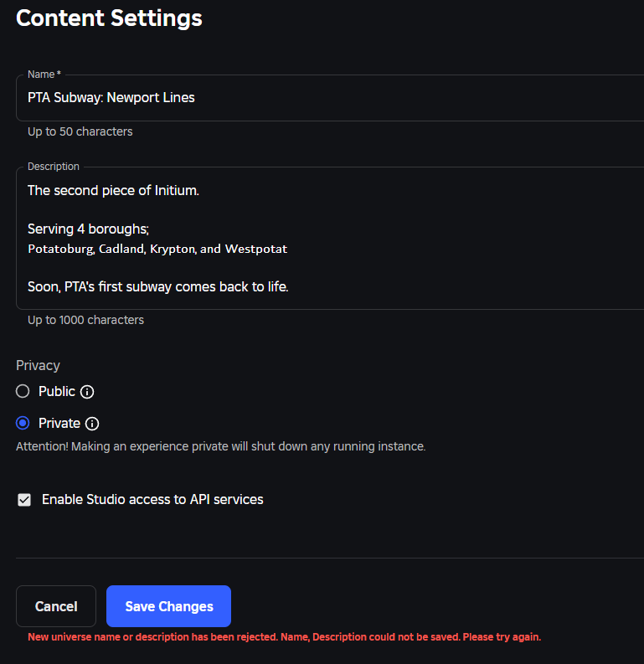The image size is (644, 664).
Task: Focus the Name input field
Action: (327, 98)
